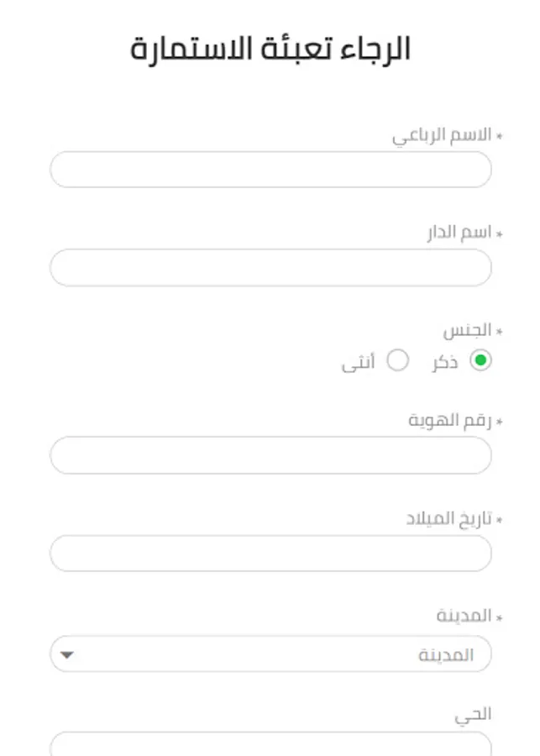Viewport: 540px width, 756px height.
Task: Click the الرجاء تعبئة الاستمارة heading
Action: point(270,49)
